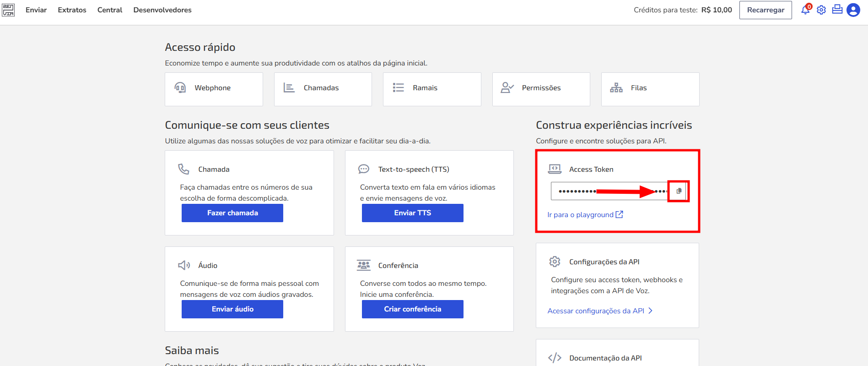Open the Central menu
The width and height of the screenshot is (868, 366).
pyautogui.click(x=110, y=10)
